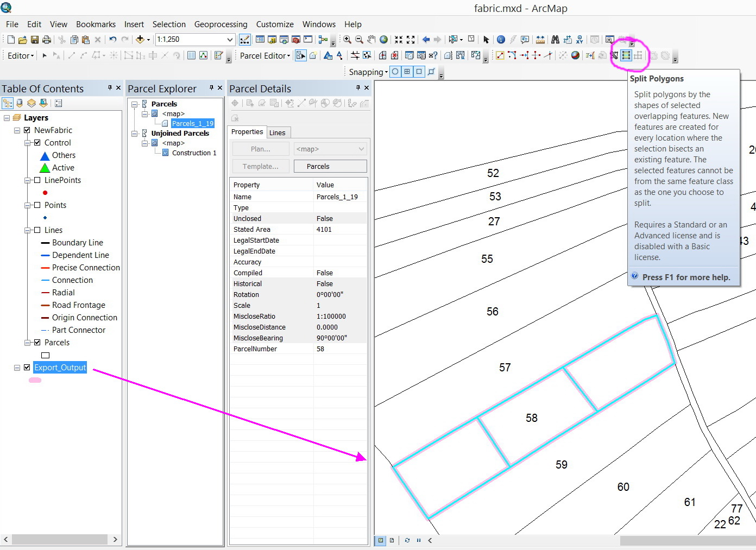756x550 pixels.
Task: Click the Parcels layer symbol swatch
Action: (45, 355)
